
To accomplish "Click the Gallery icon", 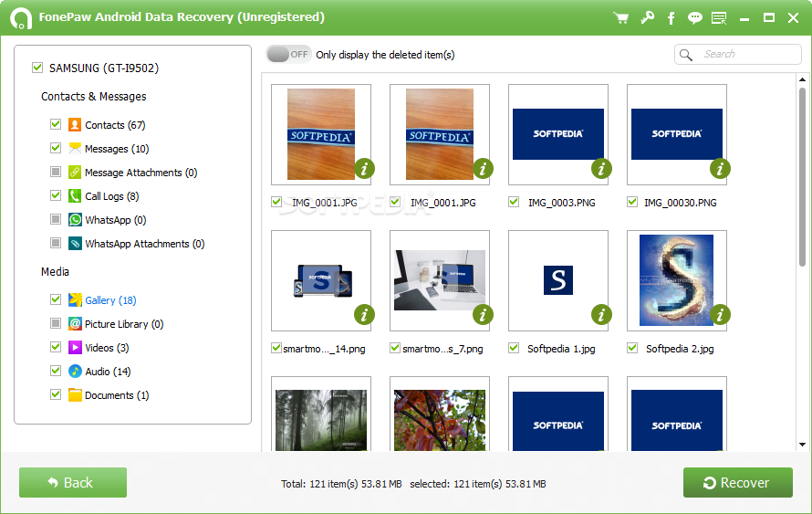I will pos(75,299).
